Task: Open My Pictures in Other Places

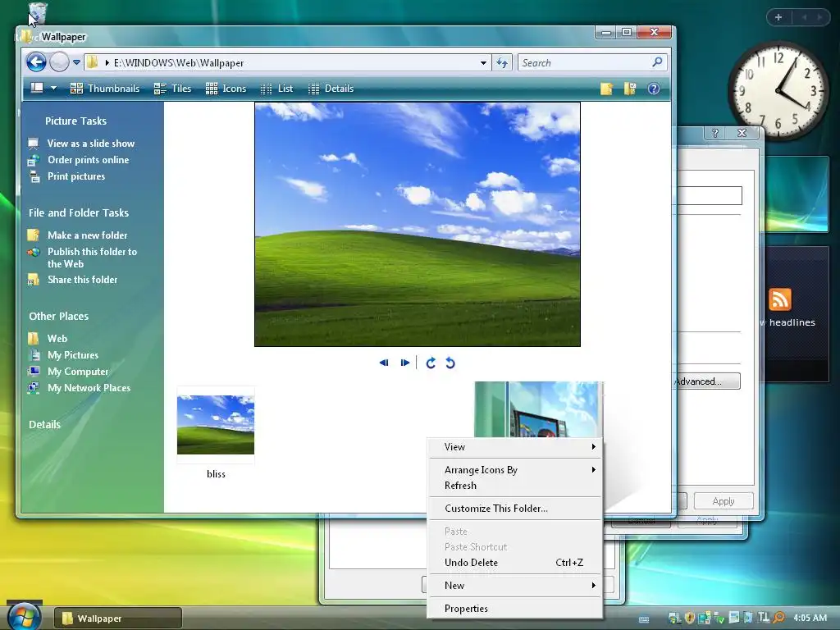Action: pos(73,355)
